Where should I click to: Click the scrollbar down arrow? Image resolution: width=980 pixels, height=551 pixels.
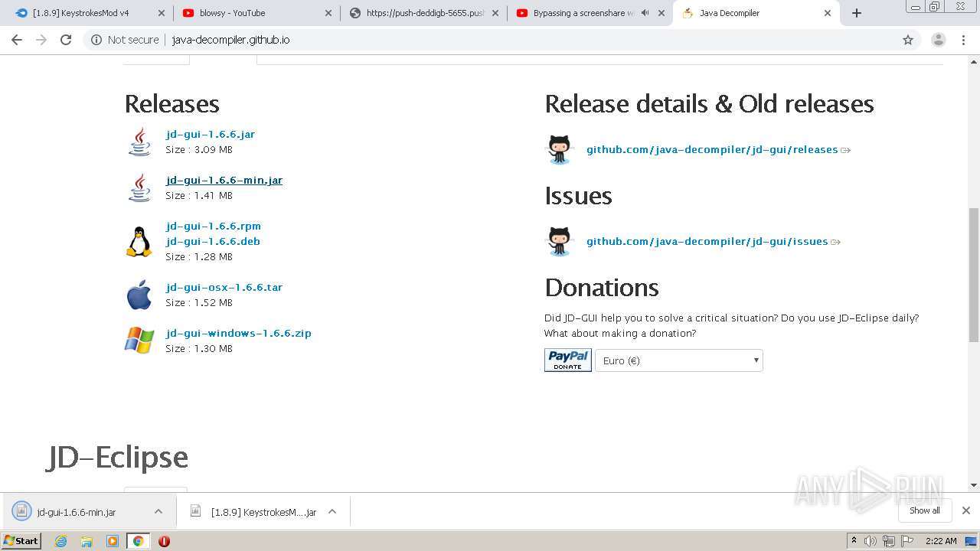tap(974, 485)
